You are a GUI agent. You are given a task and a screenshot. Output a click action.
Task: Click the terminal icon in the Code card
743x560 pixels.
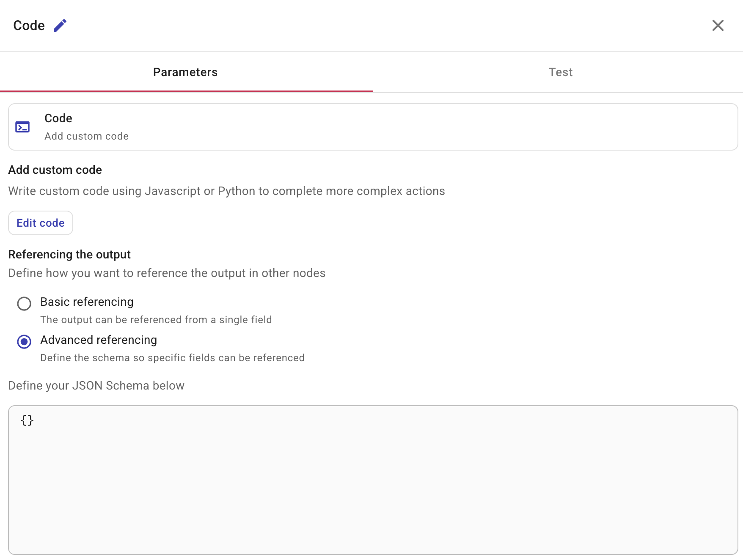[x=22, y=127]
